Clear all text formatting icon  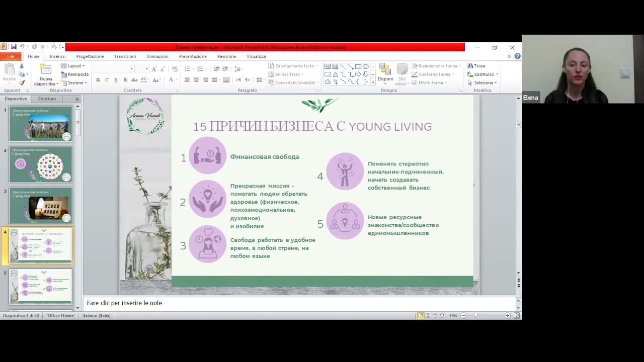click(x=175, y=69)
